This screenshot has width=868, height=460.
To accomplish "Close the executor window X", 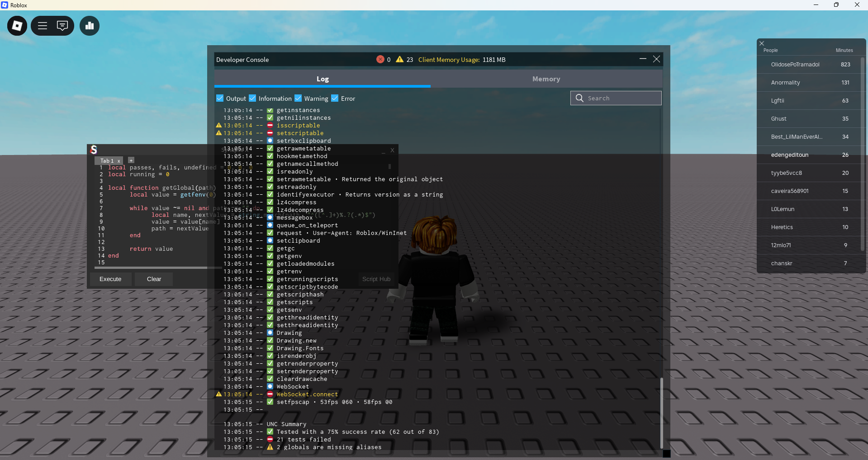I will [x=392, y=150].
